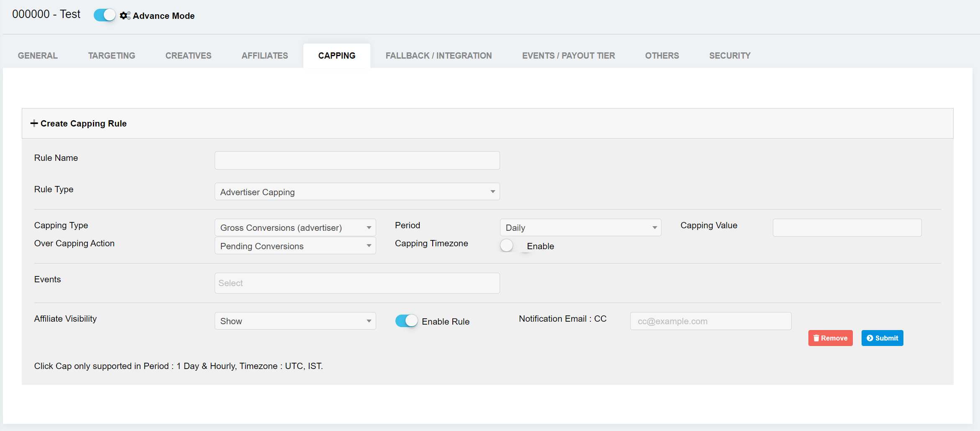Go to the Security tab
This screenshot has width=980, height=431.
pos(729,56)
